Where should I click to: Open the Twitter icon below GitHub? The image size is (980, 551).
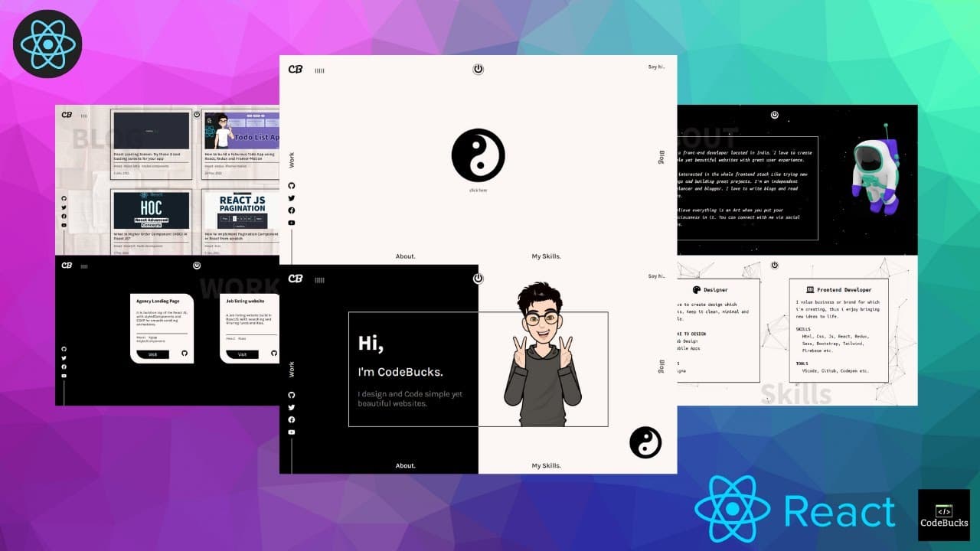tap(291, 407)
